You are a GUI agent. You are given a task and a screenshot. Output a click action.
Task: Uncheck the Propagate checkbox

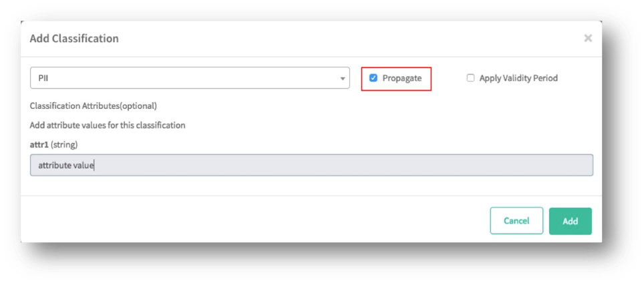point(373,78)
